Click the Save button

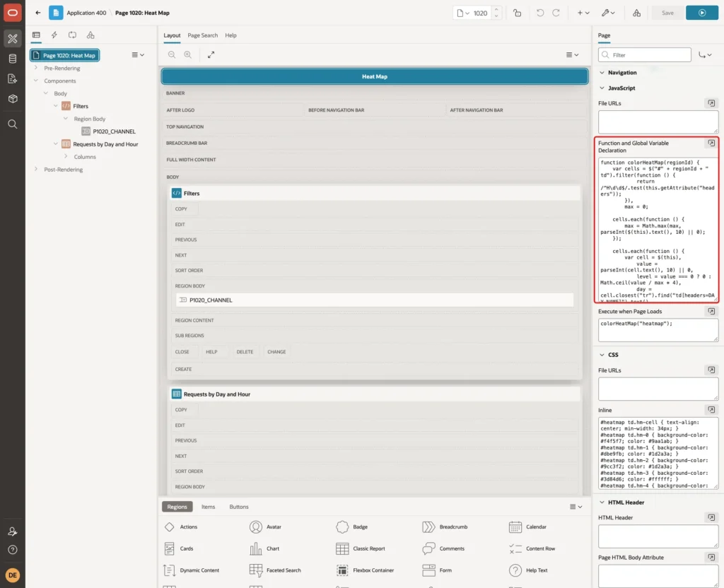coord(667,13)
